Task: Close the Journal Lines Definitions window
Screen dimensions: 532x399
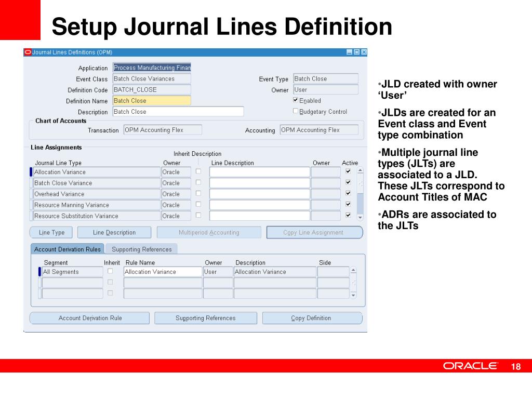Action: 364,52
